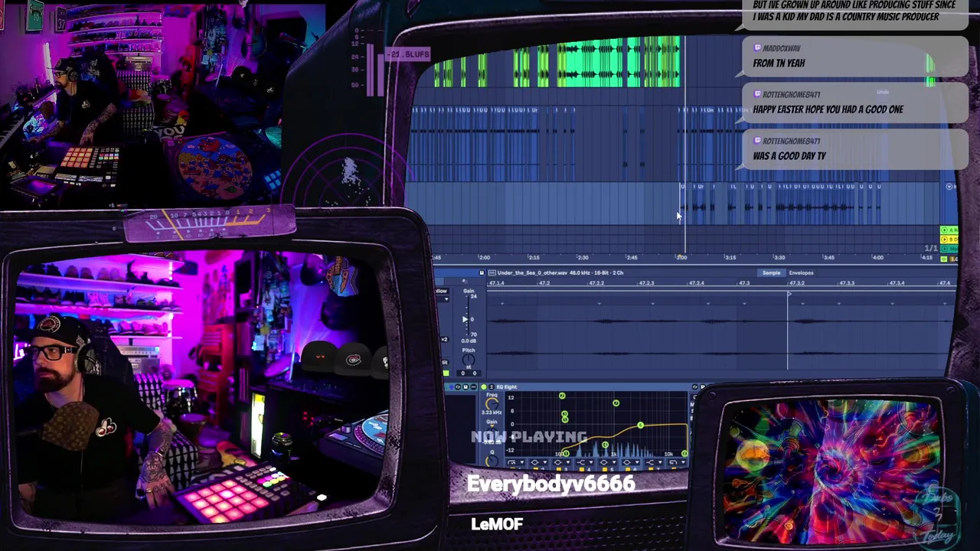Select the audio clip on the third track
This screenshot has width=980, height=551.
click(781, 203)
